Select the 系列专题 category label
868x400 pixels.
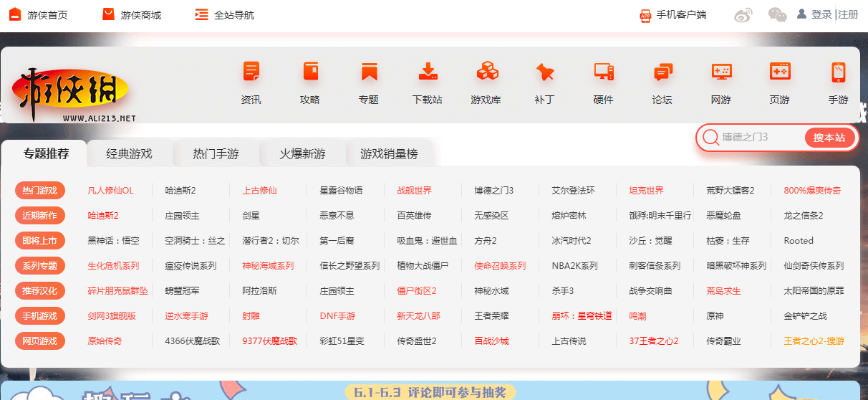click(x=40, y=265)
